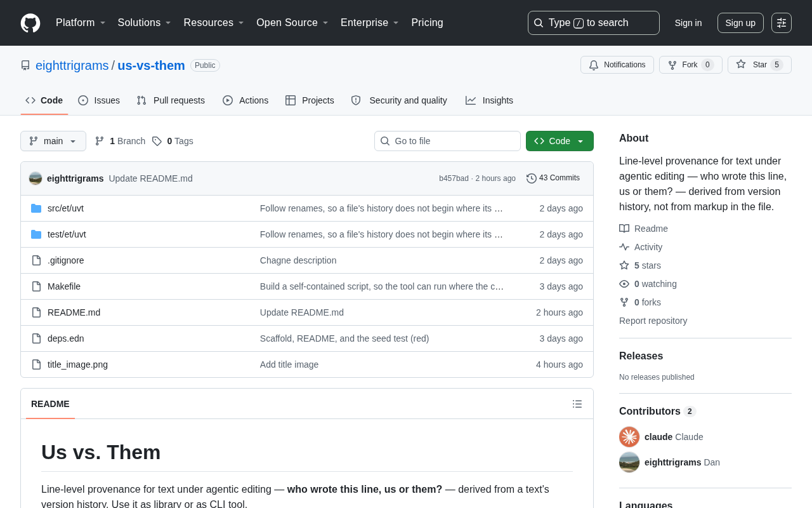Open the Pull requests tab
Viewport: 812px width, 508px height.
click(171, 100)
